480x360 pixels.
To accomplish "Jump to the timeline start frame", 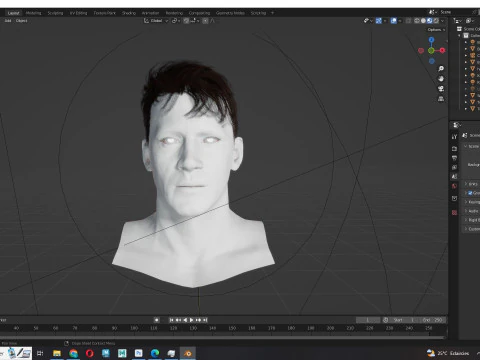I will [171, 320].
